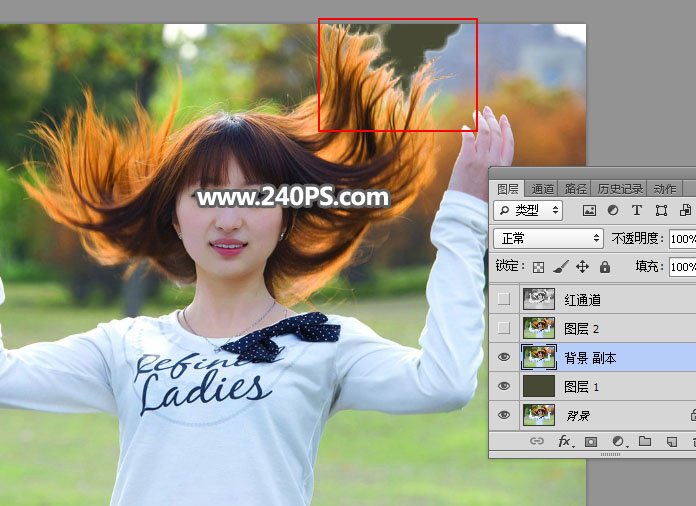Click the shape layer filter icon
Viewport: 696px width, 506px height.
(x=661, y=211)
